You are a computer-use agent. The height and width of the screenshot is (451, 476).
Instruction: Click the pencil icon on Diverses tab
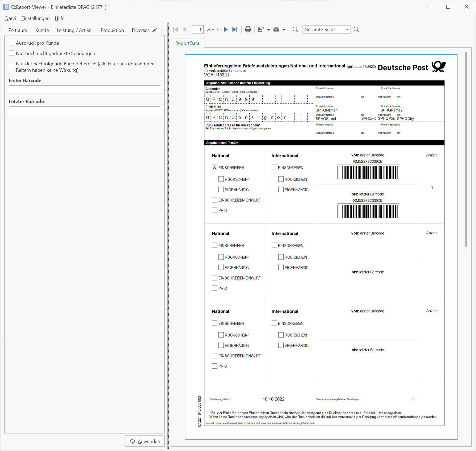point(155,30)
